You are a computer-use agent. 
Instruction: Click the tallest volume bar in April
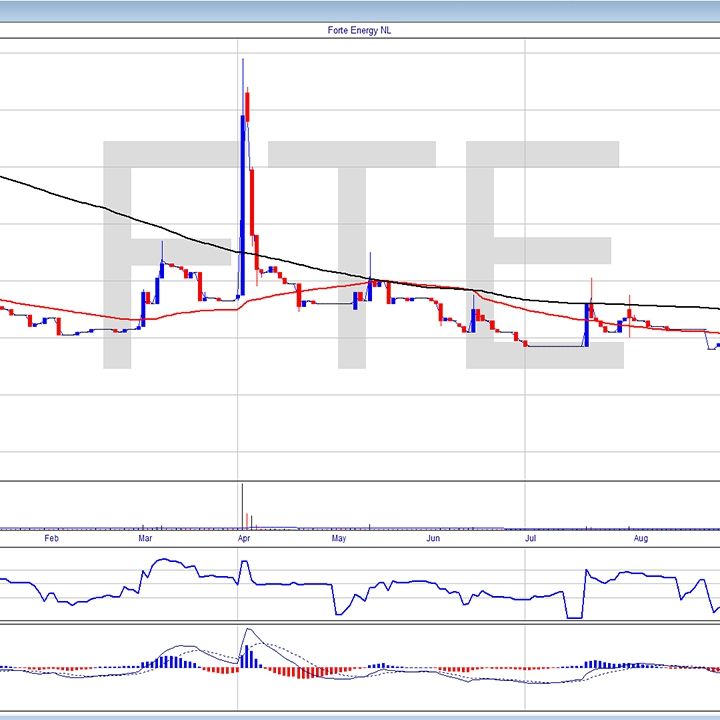coord(242,505)
